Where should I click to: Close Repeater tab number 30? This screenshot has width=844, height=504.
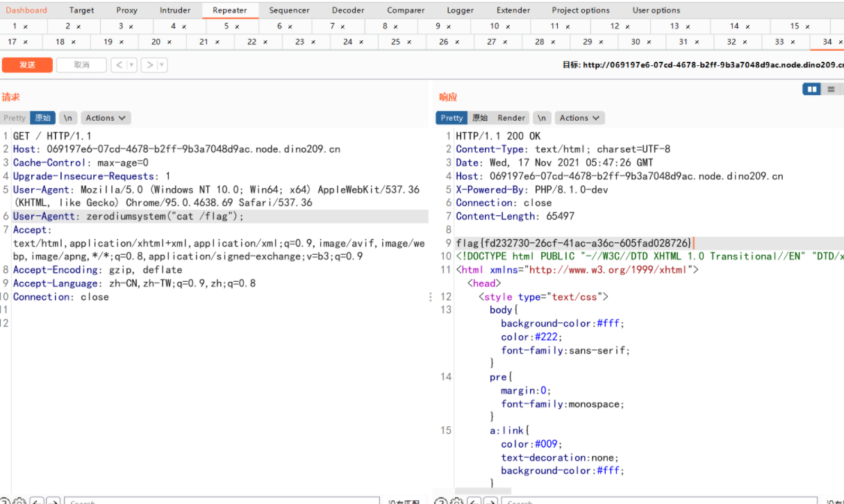649,42
